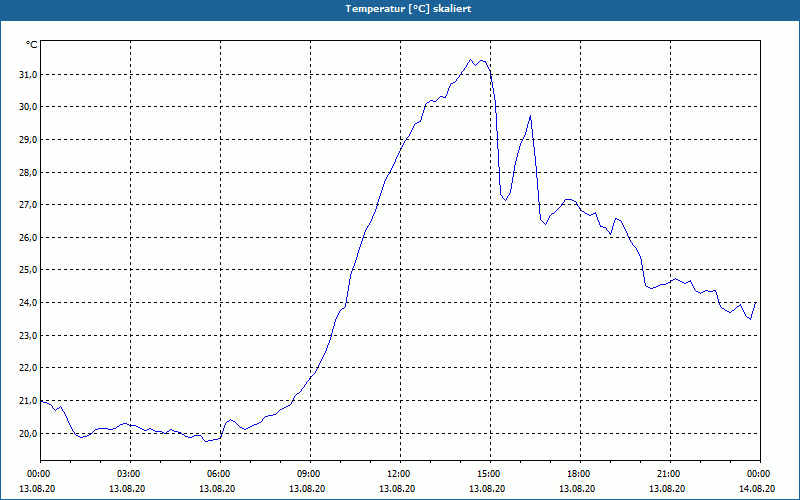Click the '29,0' y-axis value
The width and height of the screenshot is (800, 500).
28,140
